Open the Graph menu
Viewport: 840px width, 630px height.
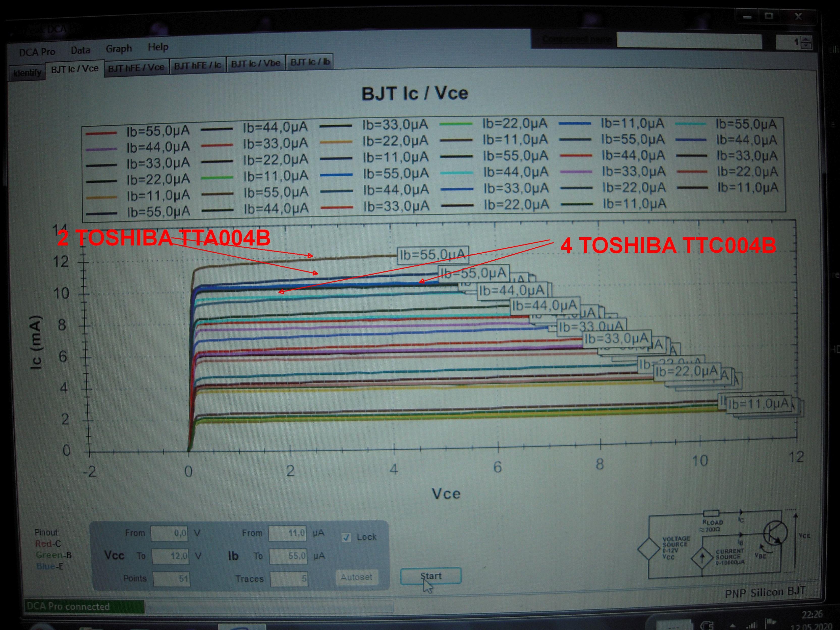(x=119, y=49)
